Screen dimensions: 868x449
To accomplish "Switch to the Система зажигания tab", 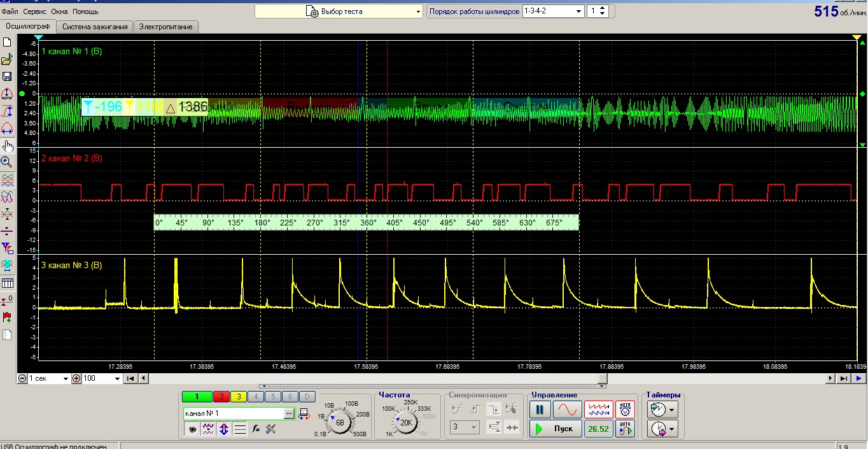I will 95,27.
